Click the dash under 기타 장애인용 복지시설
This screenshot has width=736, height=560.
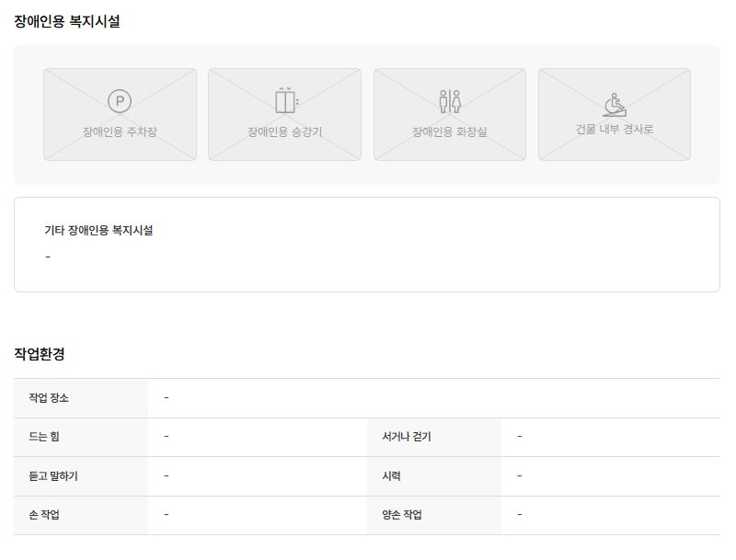point(48,257)
